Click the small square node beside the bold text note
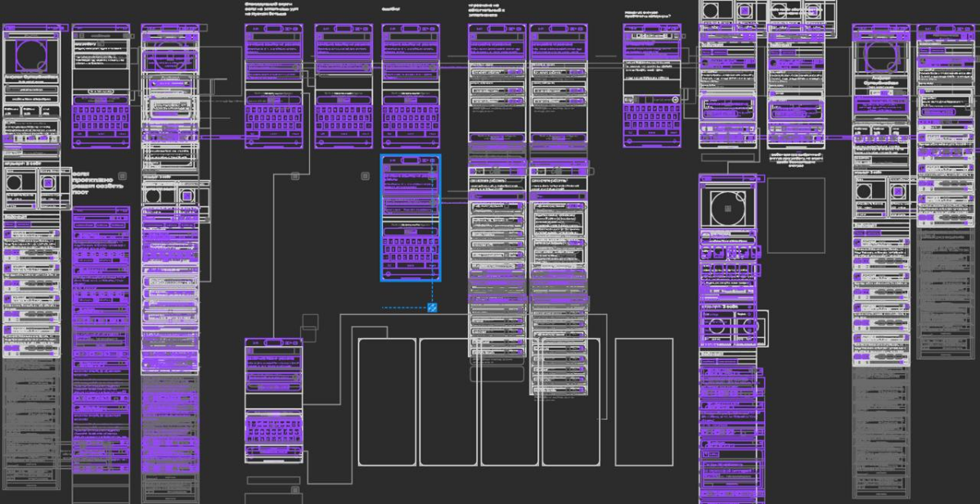The image size is (980, 504). 123,176
